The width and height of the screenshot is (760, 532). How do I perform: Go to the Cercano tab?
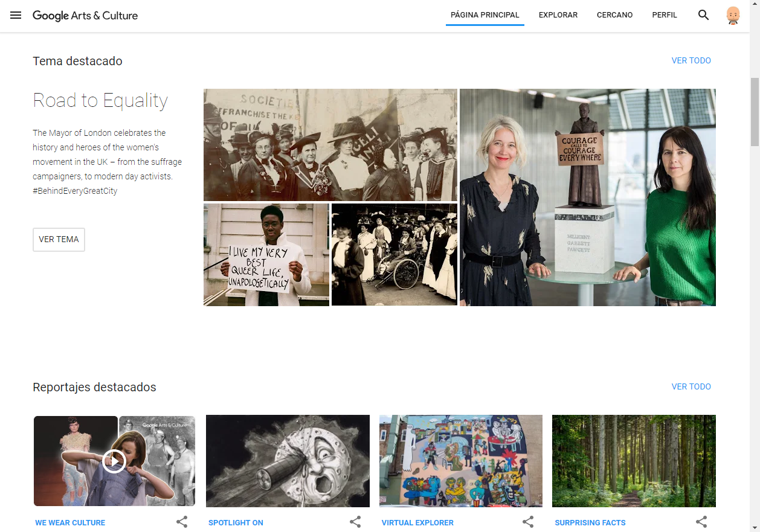614,15
